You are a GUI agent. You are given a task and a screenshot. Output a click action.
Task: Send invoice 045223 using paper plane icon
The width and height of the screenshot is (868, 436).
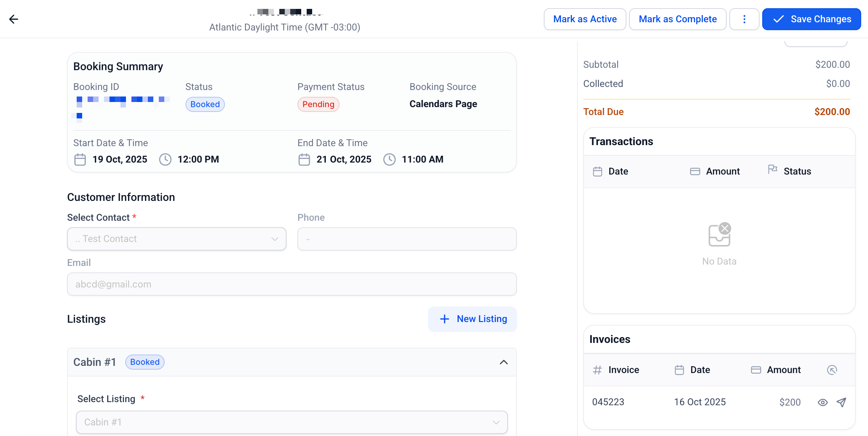tap(841, 402)
